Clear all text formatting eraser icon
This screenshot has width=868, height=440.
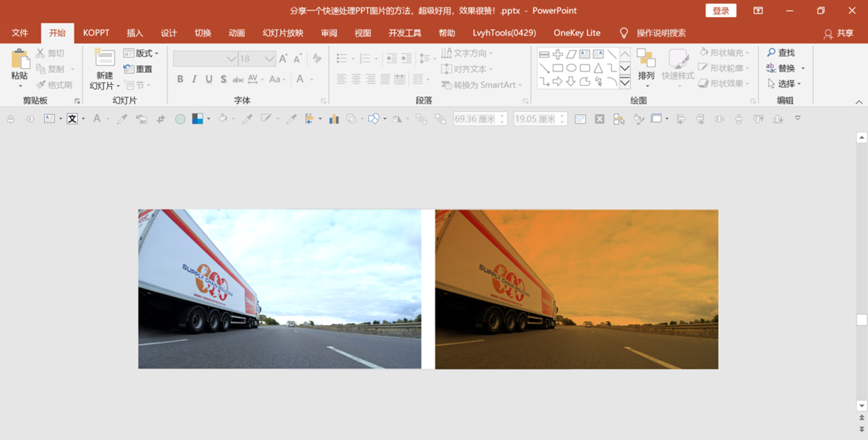click(x=317, y=59)
